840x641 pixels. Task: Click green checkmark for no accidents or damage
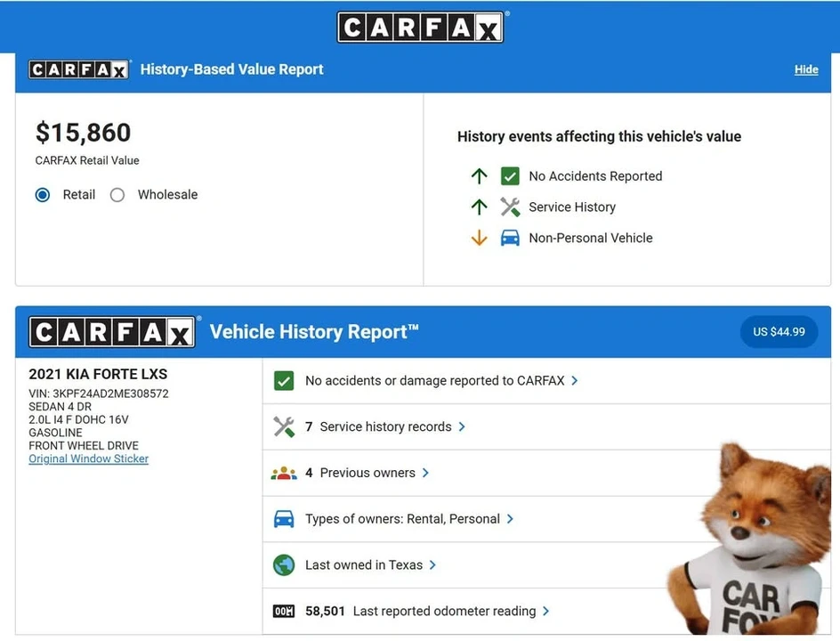(283, 380)
